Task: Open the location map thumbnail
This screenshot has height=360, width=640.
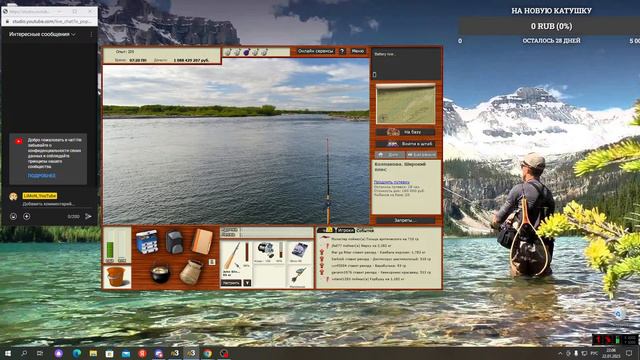Action: tap(405, 104)
